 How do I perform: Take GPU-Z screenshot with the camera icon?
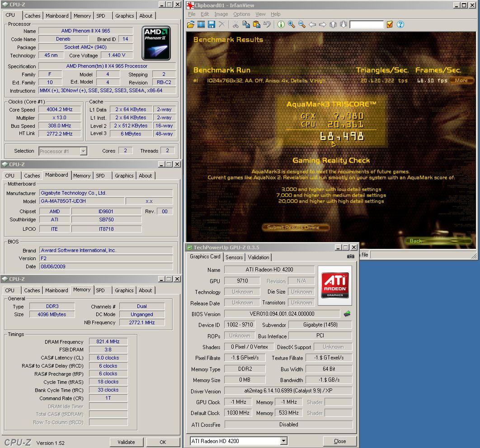[351, 256]
